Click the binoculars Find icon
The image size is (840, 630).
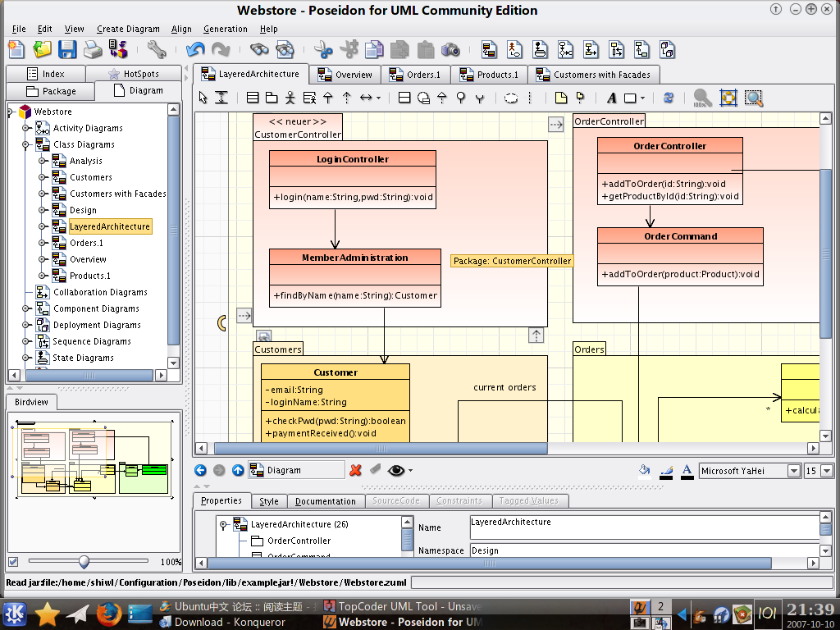[x=259, y=50]
